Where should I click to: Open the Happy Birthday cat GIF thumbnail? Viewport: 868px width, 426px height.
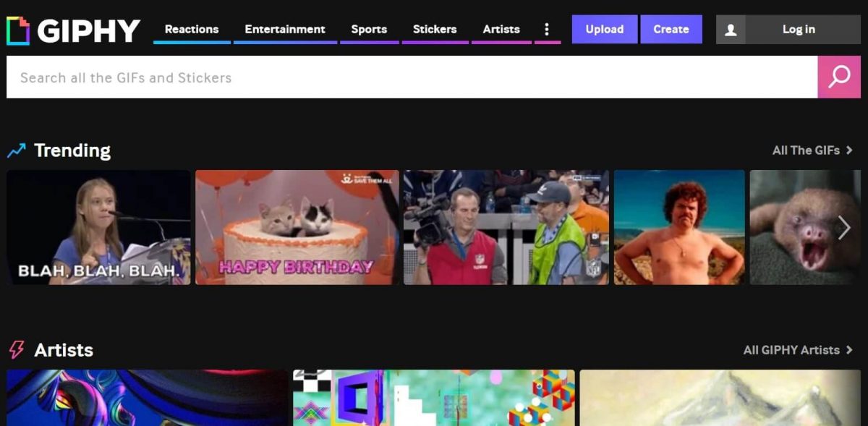click(297, 227)
